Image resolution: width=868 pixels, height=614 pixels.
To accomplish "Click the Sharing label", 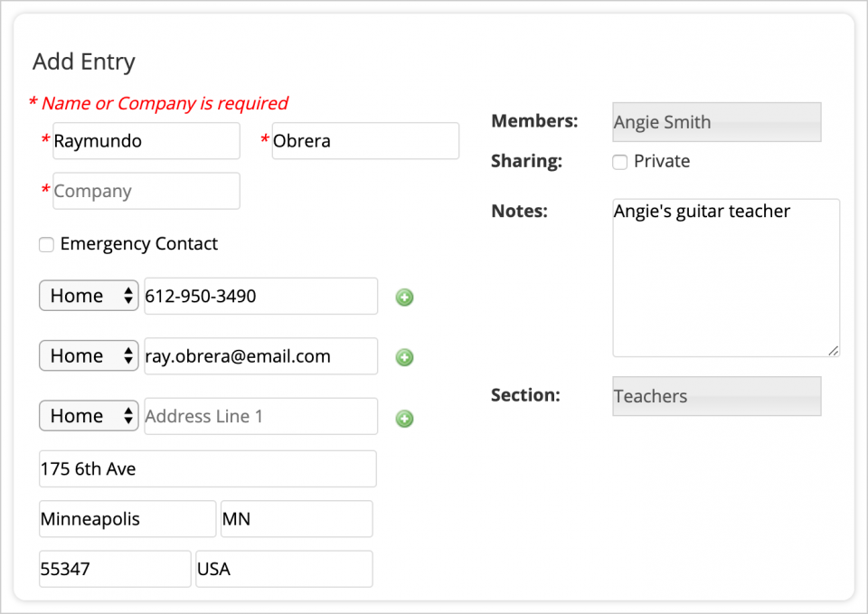I will [526, 161].
